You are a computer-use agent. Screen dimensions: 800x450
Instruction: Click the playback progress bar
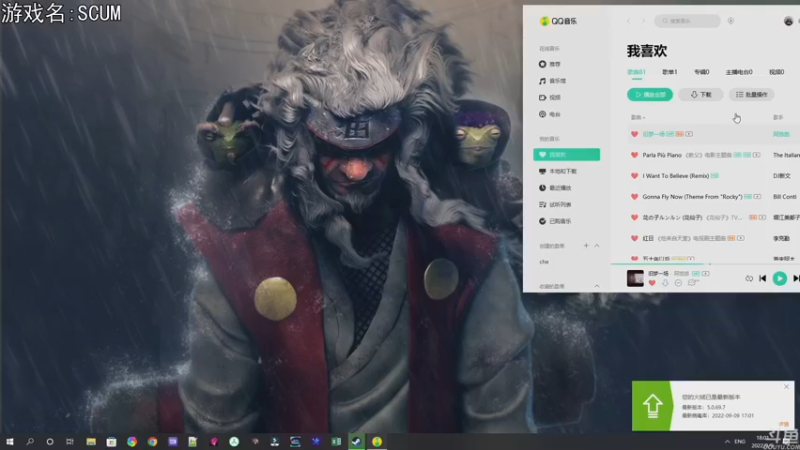(705, 264)
